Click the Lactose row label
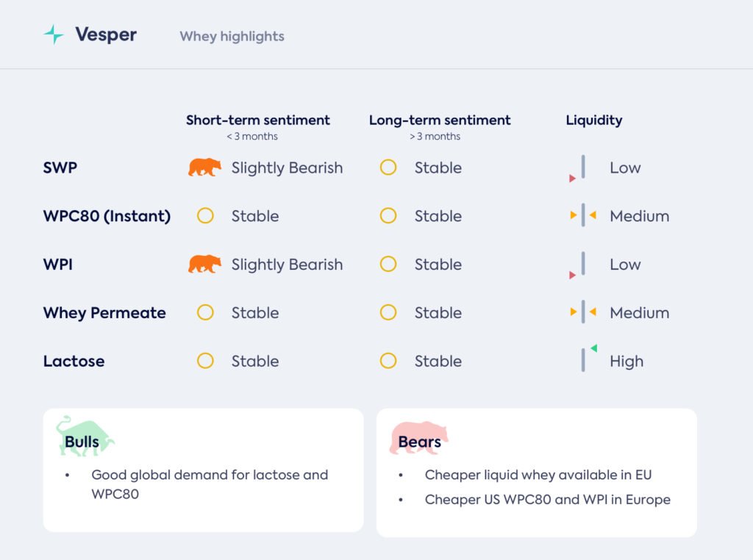Image resolution: width=753 pixels, height=560 pixels. [74, 361]
